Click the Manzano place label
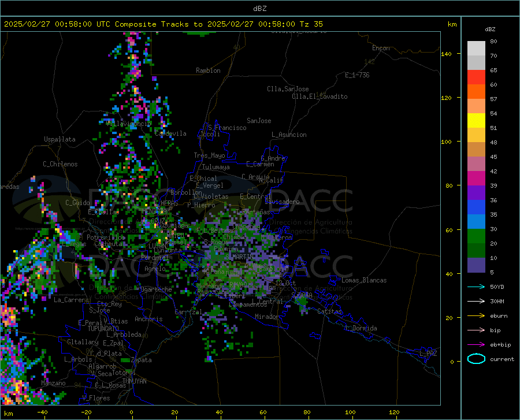520x420 pixels. 53,383
